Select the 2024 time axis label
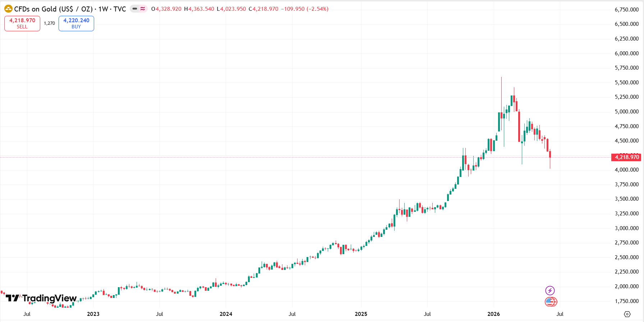Screen dimensions: 644x322 coord(226,314)
